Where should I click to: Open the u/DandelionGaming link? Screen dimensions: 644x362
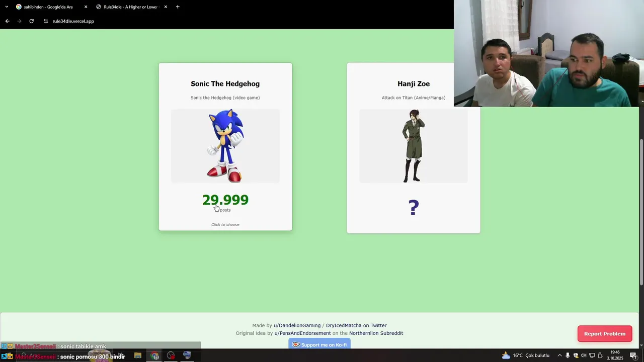[x=297, y=325]
